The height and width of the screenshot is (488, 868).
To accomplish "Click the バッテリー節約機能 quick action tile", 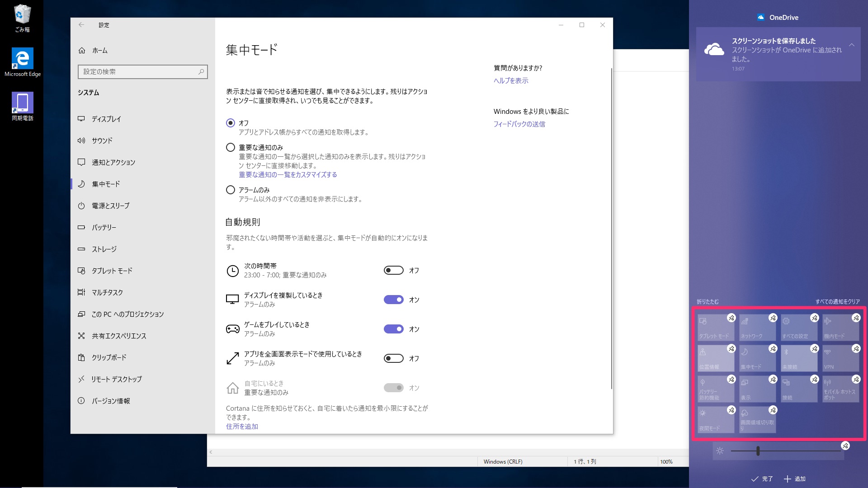I will pos(716,389).
